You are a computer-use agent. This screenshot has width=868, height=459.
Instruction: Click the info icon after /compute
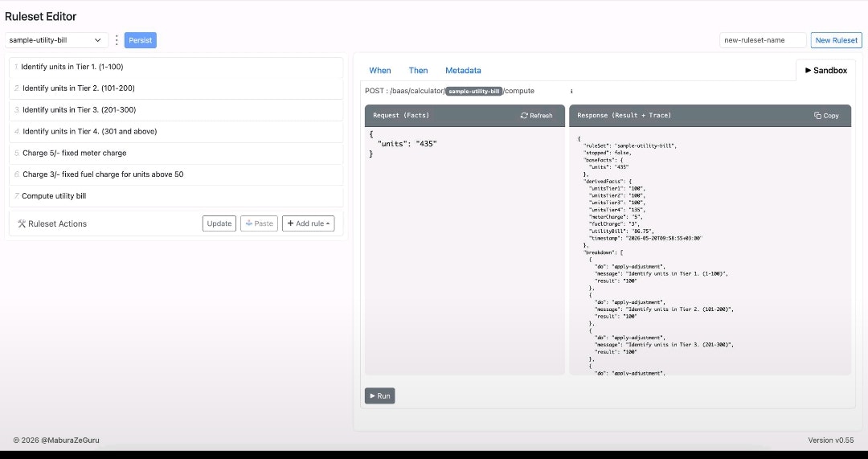[571, 92]
